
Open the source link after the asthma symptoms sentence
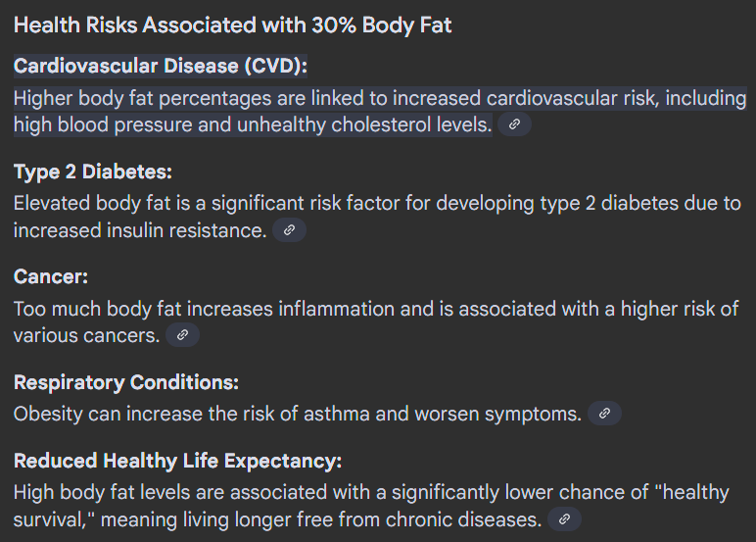click(604, 414)
